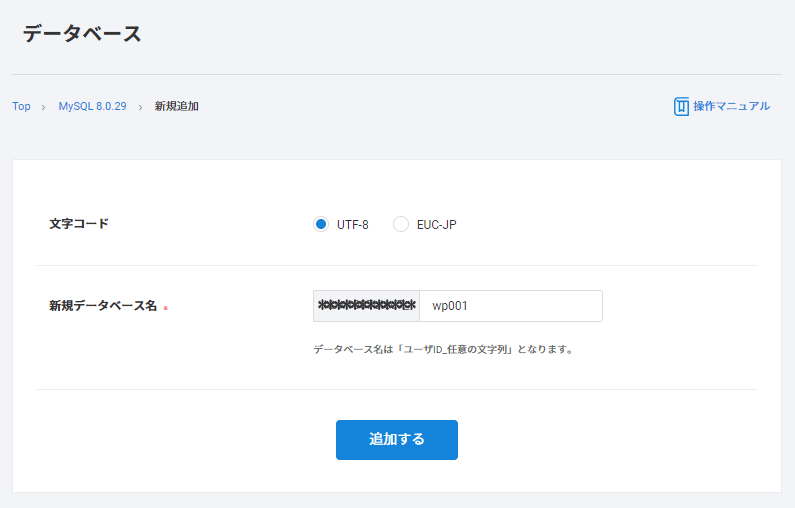Click the 文字コード label
The height and width of the screenshot is (508, 795).
pos(79,224)
